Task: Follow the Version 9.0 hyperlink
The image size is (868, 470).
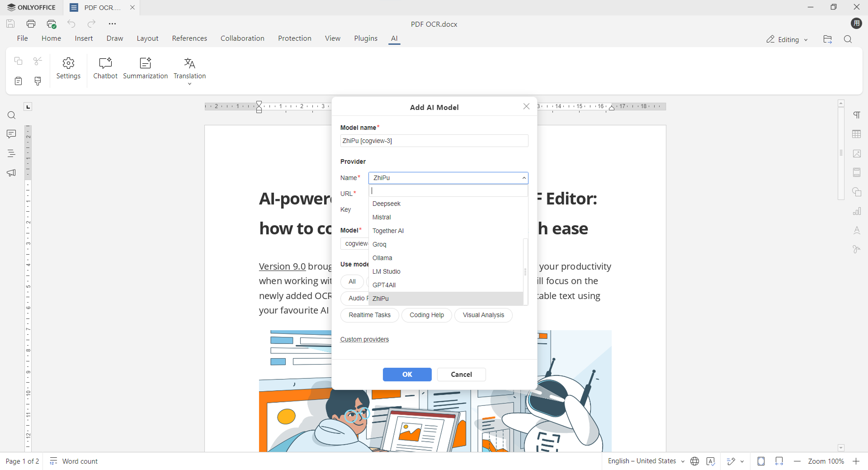Action: tap(282, 266)
